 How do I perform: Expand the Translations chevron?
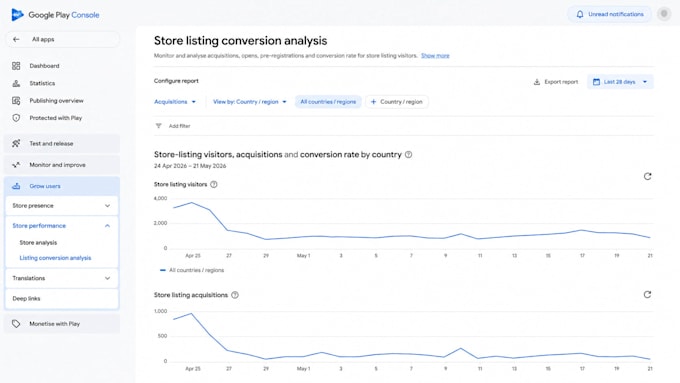(x=108, y=278)
